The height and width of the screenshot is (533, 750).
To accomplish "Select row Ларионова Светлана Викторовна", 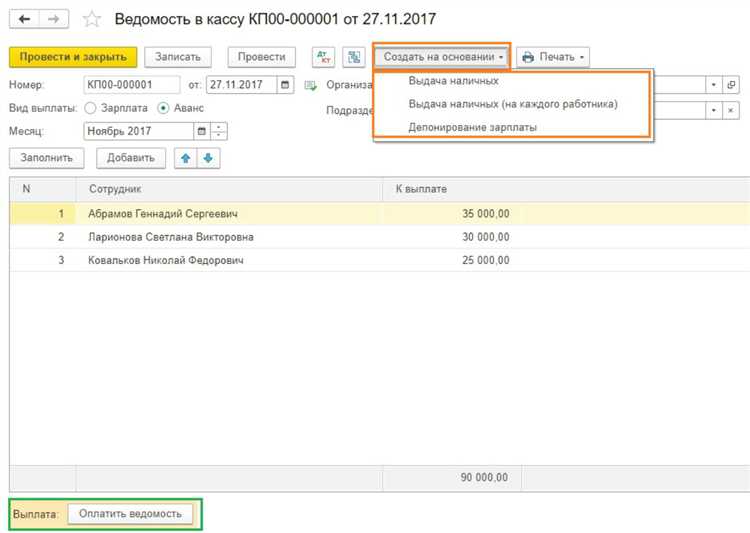I will tap(380, 237).
